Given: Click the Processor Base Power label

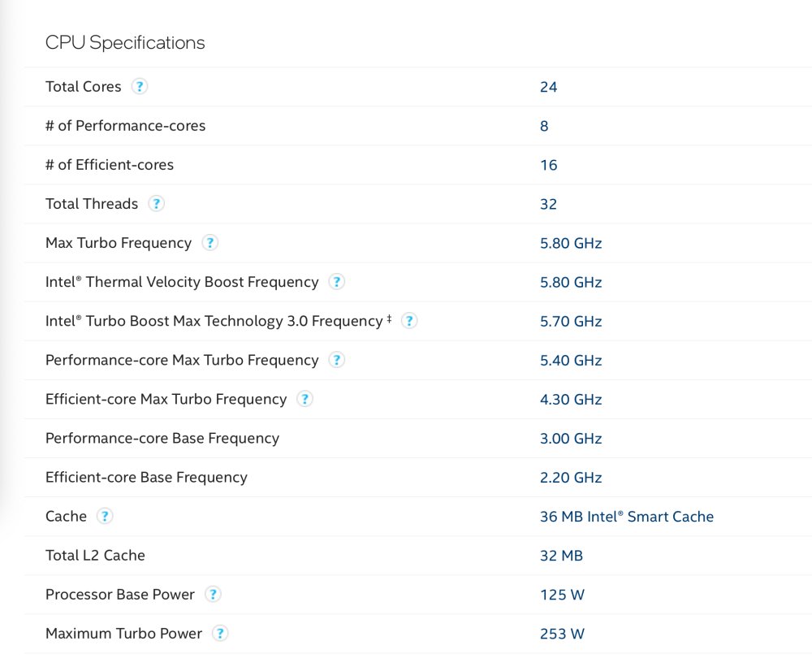Looking at the screenshot, I should click(120, 594).
